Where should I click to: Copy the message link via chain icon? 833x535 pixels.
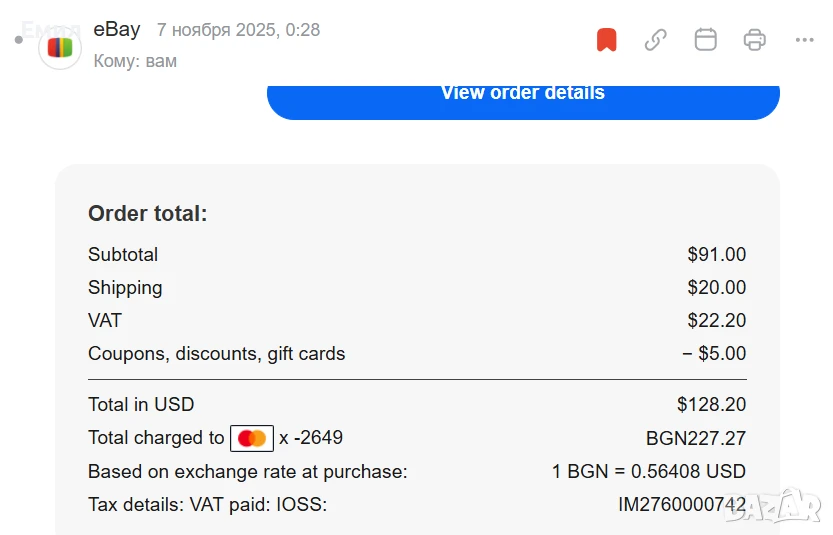[656, 40]
